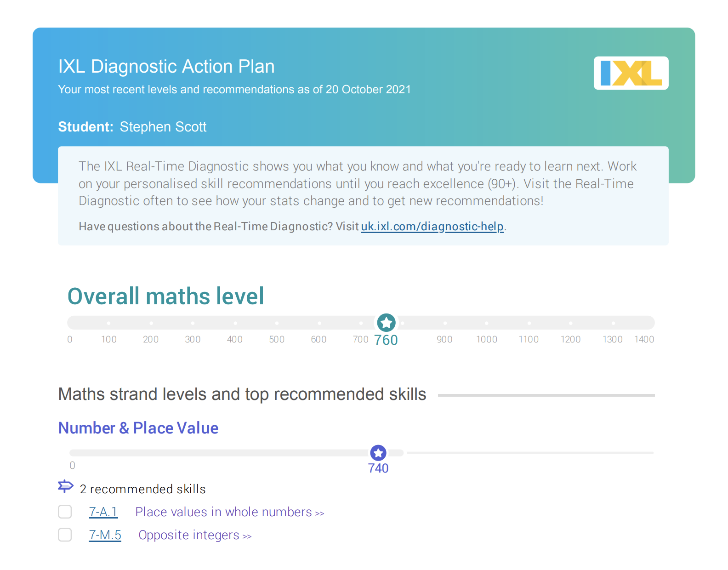Image resolution: width=728 pixels, height=570 pixels.
Task: Click the 2 recommended skills label
Action: [x=142, y=489]
